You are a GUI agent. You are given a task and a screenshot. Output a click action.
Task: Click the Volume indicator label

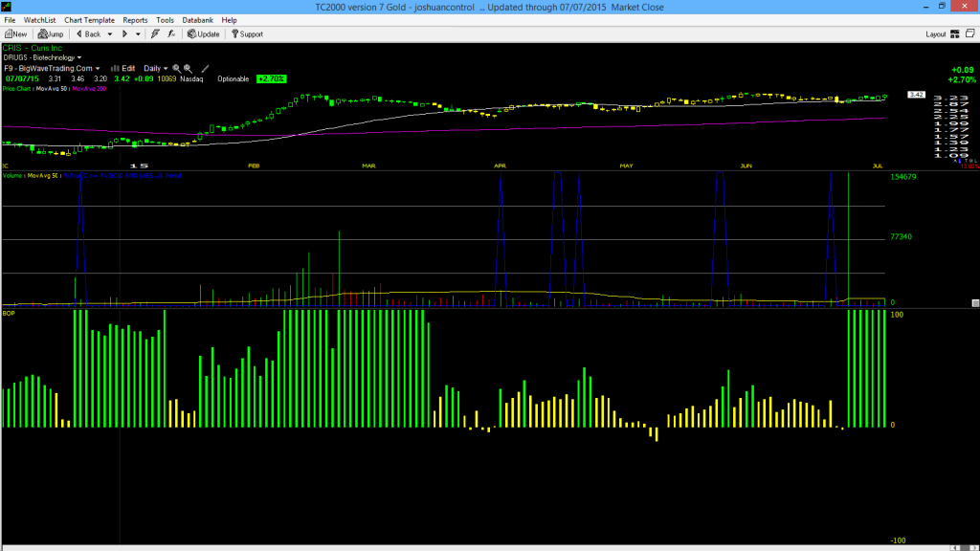[x=12, y=176]
